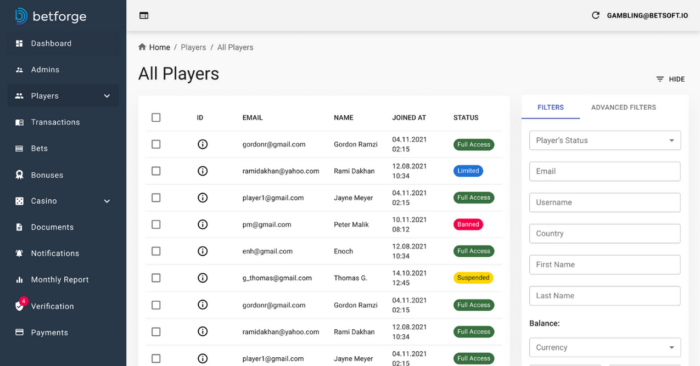Click the Last Name filter field

(x=605, y=296)
